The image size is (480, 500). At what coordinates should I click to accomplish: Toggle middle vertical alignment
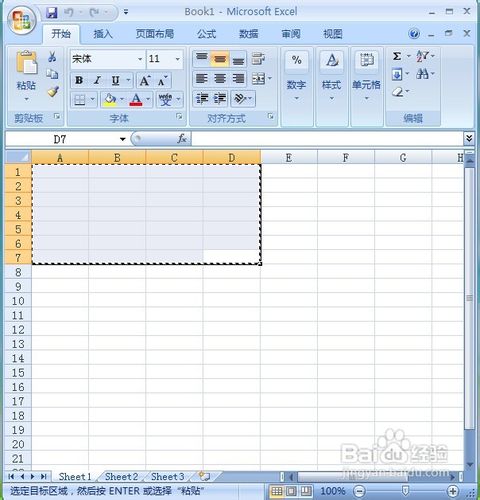220,59
